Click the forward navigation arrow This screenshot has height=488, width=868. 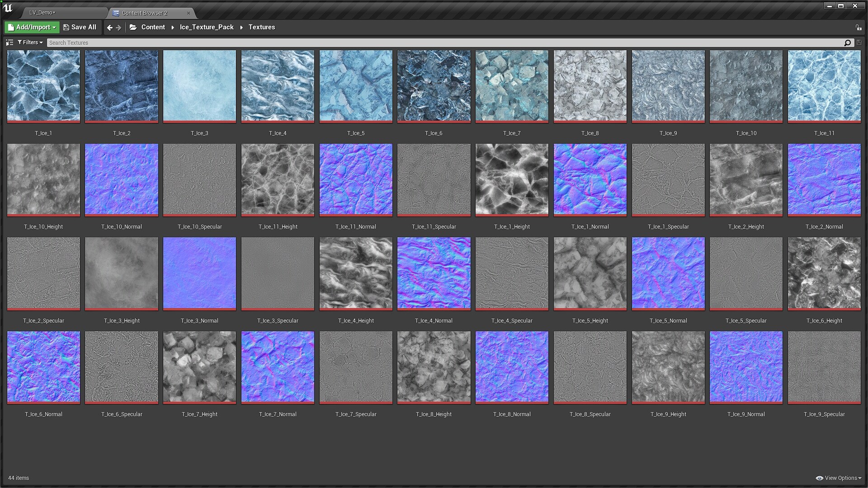[x=119, y=27]
